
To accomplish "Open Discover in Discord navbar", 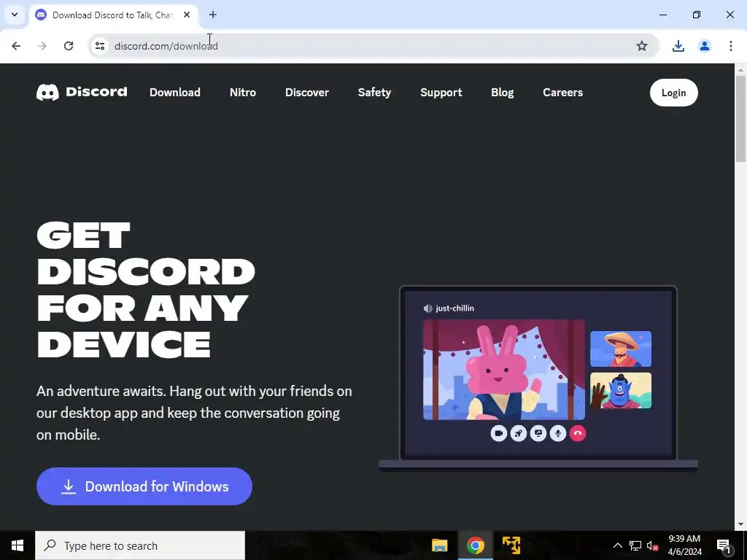I will coord(307,93).
